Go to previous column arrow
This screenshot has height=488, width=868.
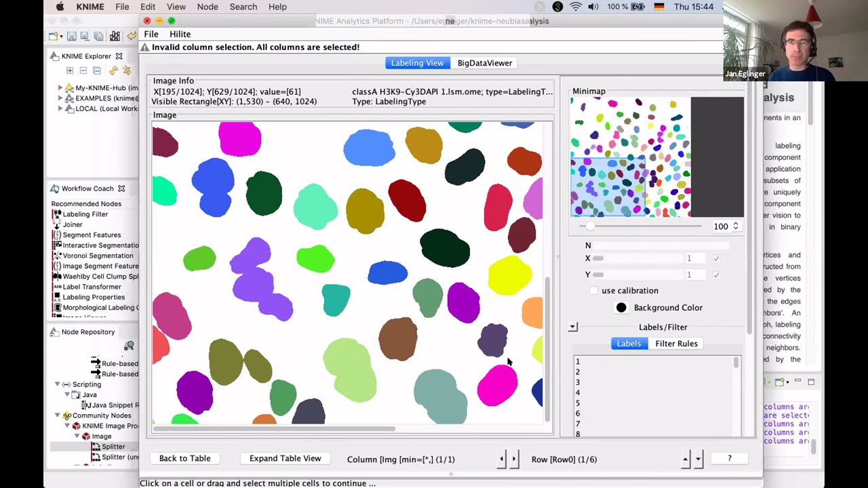(x=502, y=459)
